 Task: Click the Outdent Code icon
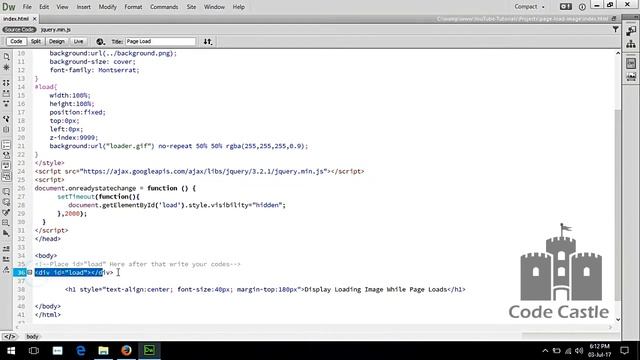[x=6, y=259]
